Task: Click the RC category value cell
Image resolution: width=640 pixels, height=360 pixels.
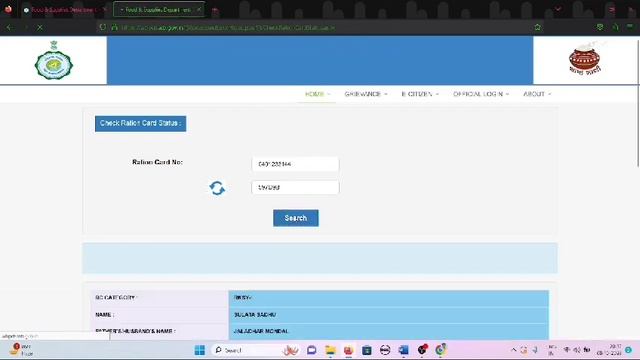Action: click(x=389, y=298)
